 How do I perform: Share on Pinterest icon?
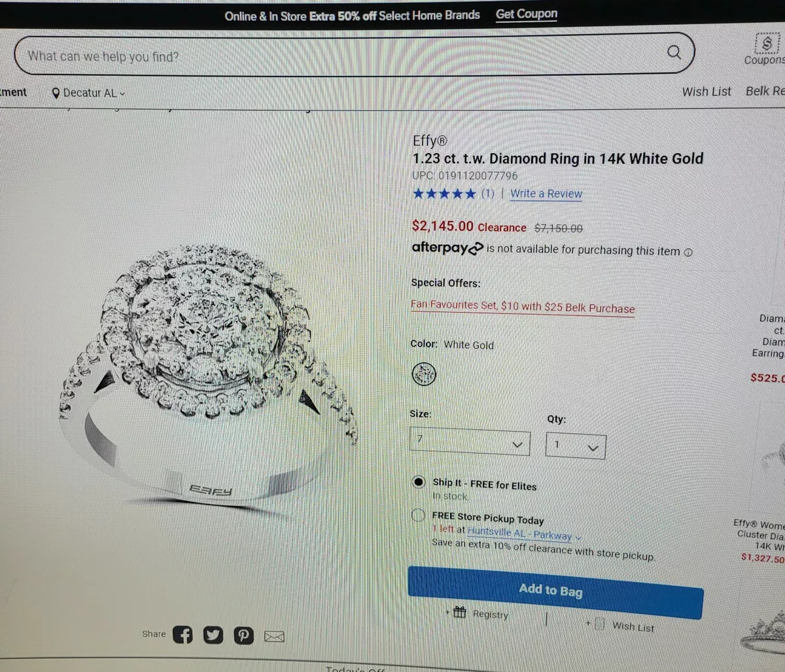243,635
